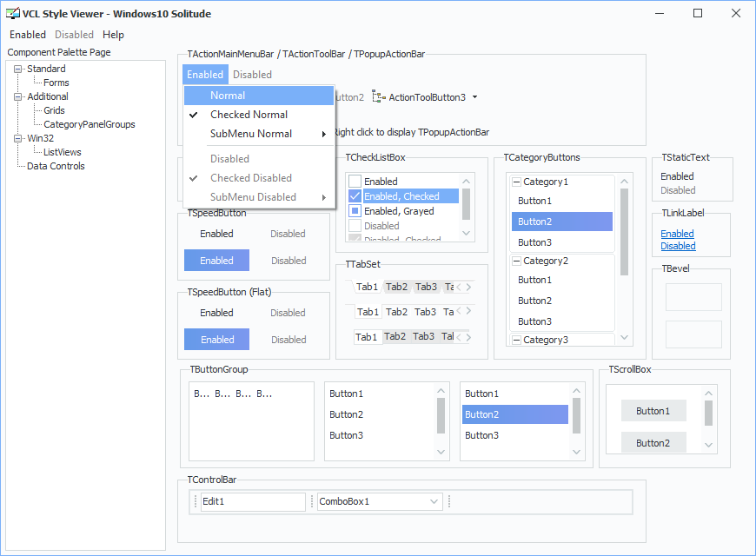Image resolution: width=756 pixels, height=556 pixels.
Task: Select the Data Controls tree item
Action: click(56, 167)
